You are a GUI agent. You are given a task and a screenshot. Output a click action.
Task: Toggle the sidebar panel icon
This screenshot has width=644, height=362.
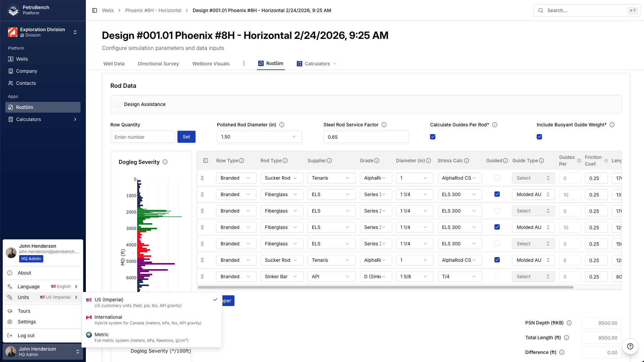pos(95,10)
